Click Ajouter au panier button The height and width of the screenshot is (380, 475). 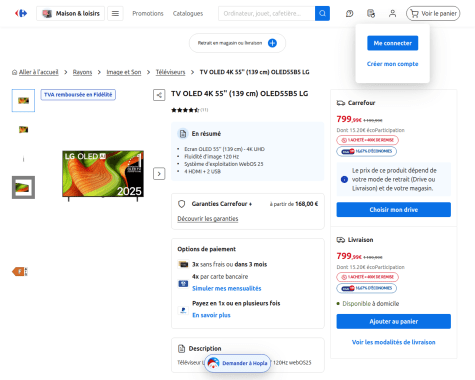[394, 321]
